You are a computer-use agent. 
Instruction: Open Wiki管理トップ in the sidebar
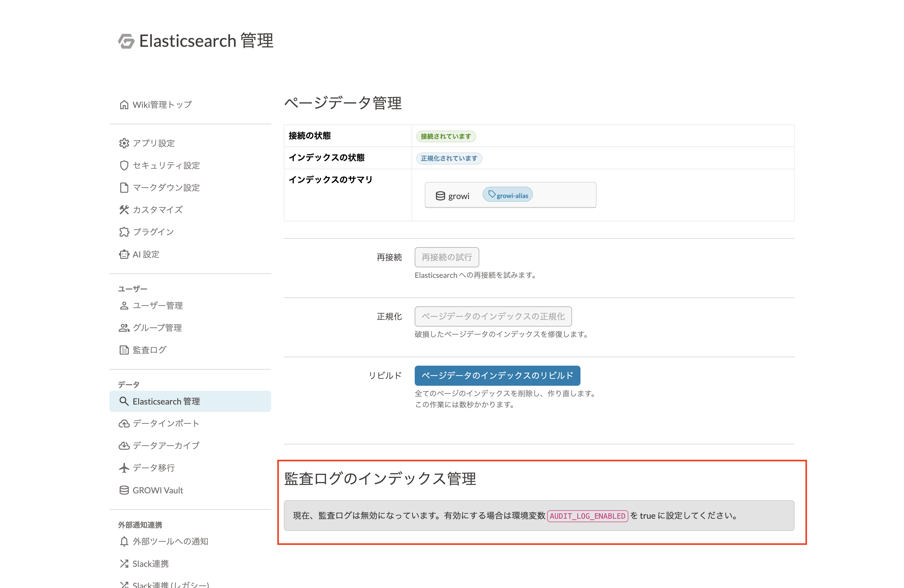[190, 105]
